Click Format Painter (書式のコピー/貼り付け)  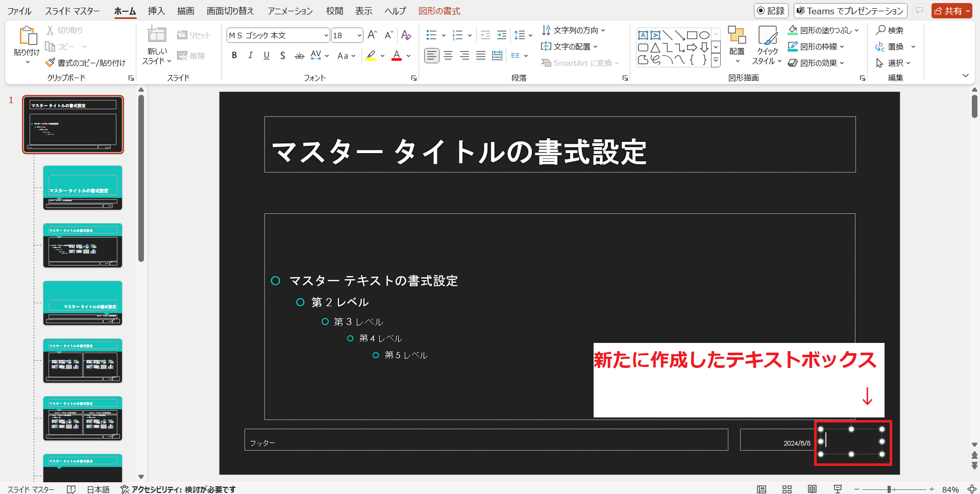(x=85, y=63)
